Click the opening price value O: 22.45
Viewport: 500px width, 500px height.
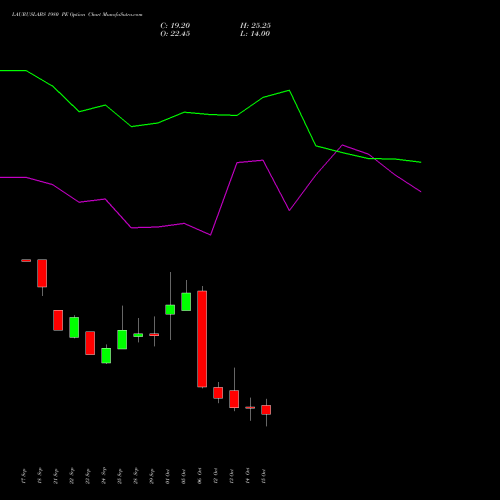tap(175, 34)
